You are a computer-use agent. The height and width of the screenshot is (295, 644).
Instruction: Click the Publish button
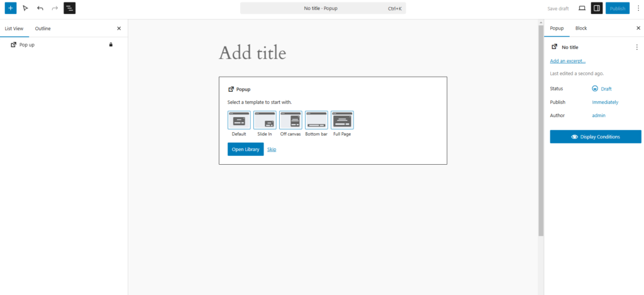pyautogui.click(x=618, y=8)
